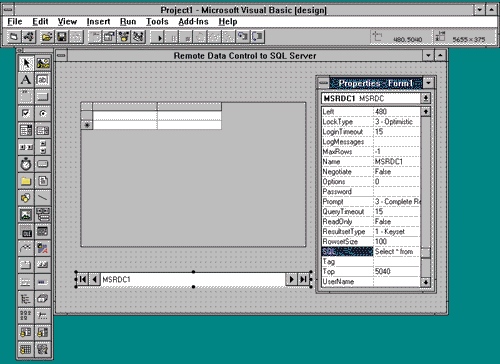Click the move-first button on MSRDC1
Screen dimensions: 500x364
point(83,279)
